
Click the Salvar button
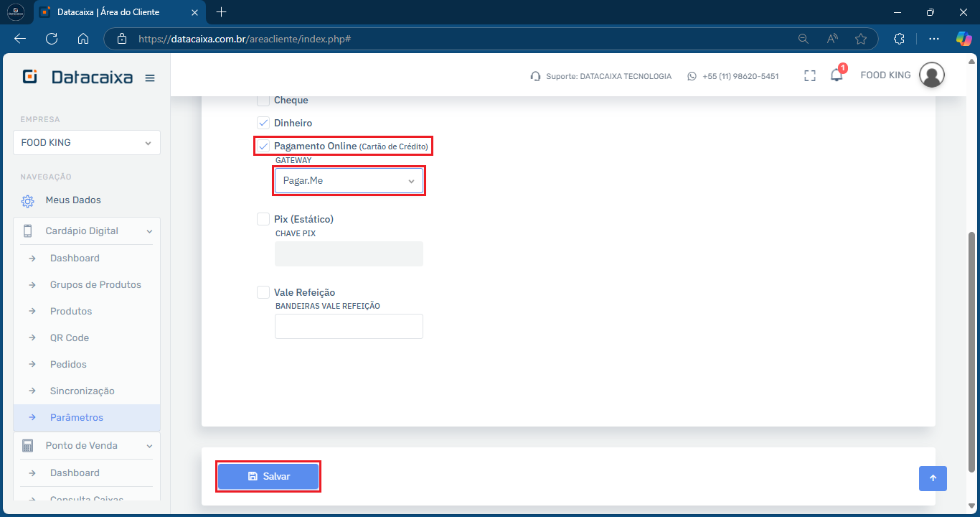tap(268, 477)
